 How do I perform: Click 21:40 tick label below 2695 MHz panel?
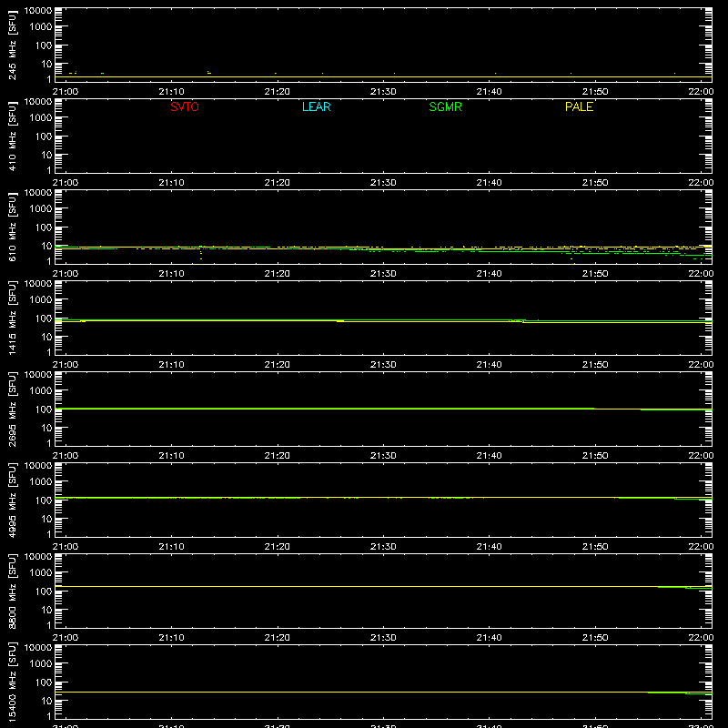[x=489, y=456]
